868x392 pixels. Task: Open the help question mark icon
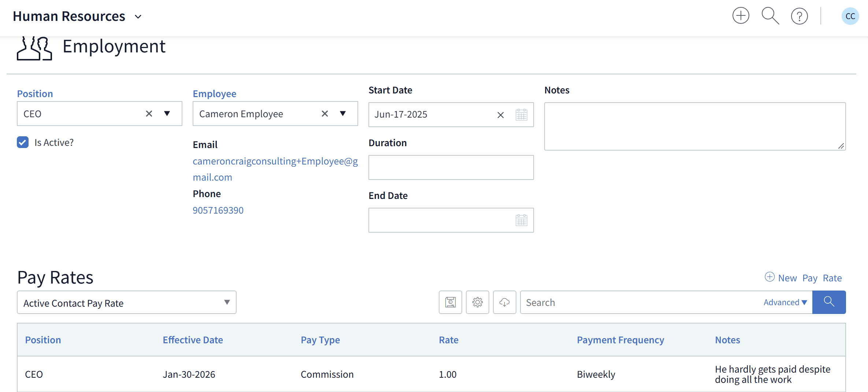point(799,16)
